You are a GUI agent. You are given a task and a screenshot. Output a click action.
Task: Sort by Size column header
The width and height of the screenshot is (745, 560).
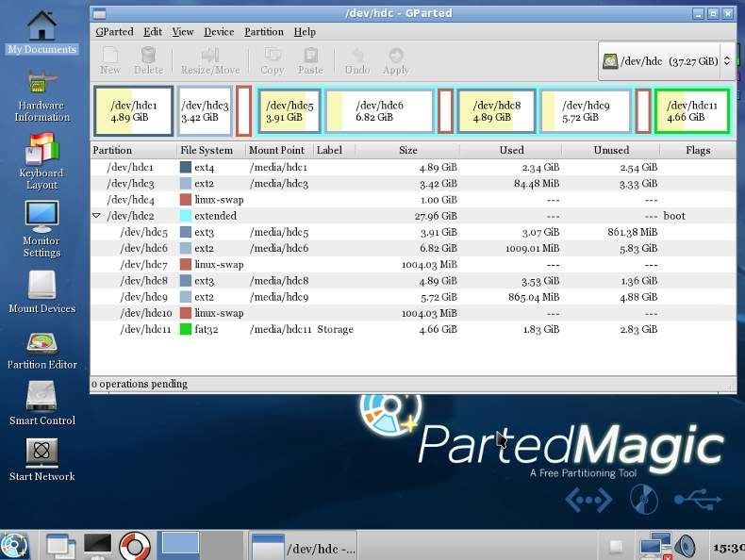(x=407, y=150)
